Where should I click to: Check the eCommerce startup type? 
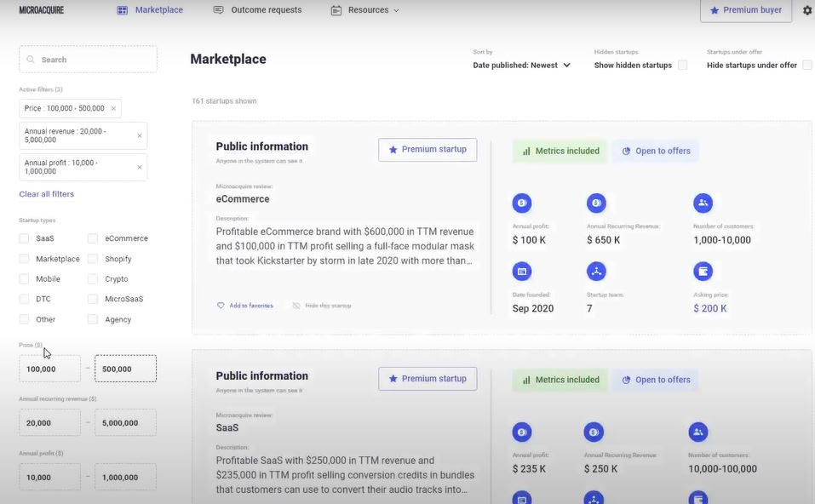(93, 238)
